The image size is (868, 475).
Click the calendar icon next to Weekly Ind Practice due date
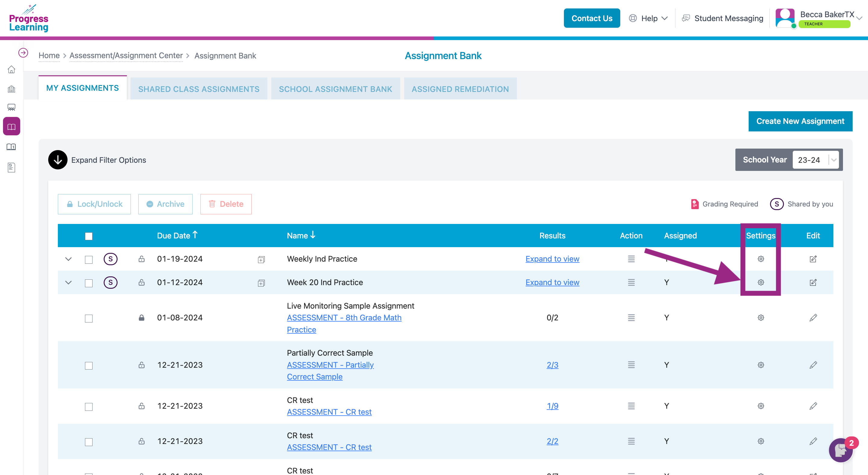262,259
